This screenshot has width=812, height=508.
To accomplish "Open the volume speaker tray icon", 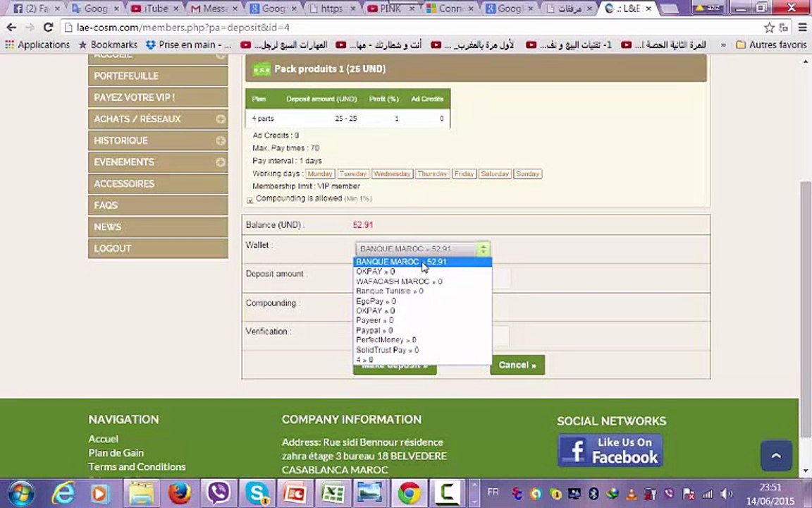I will (x=726, y=494).
